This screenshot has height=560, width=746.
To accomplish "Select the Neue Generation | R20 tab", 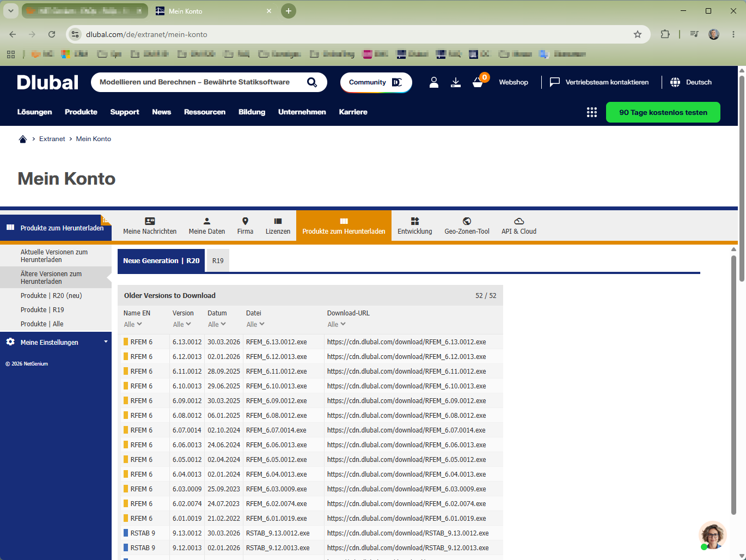I will coord(161,261).
